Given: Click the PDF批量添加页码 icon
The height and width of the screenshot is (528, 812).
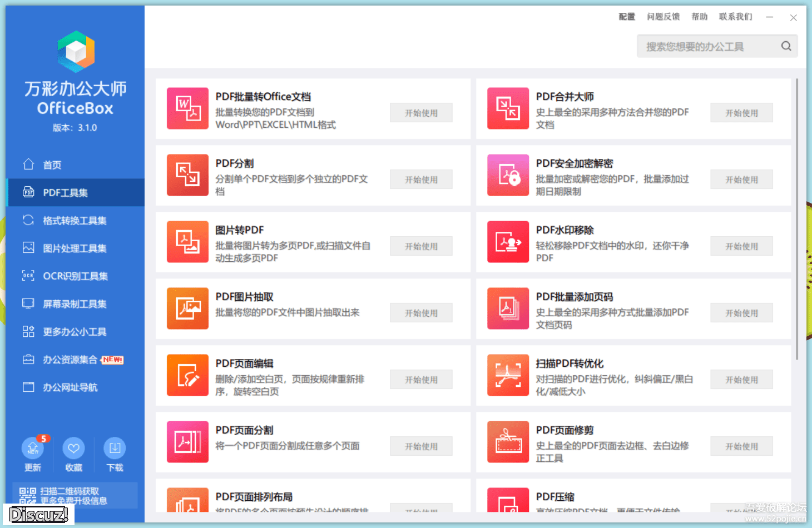Looking at the screenshot, I should tap(508, 308).
